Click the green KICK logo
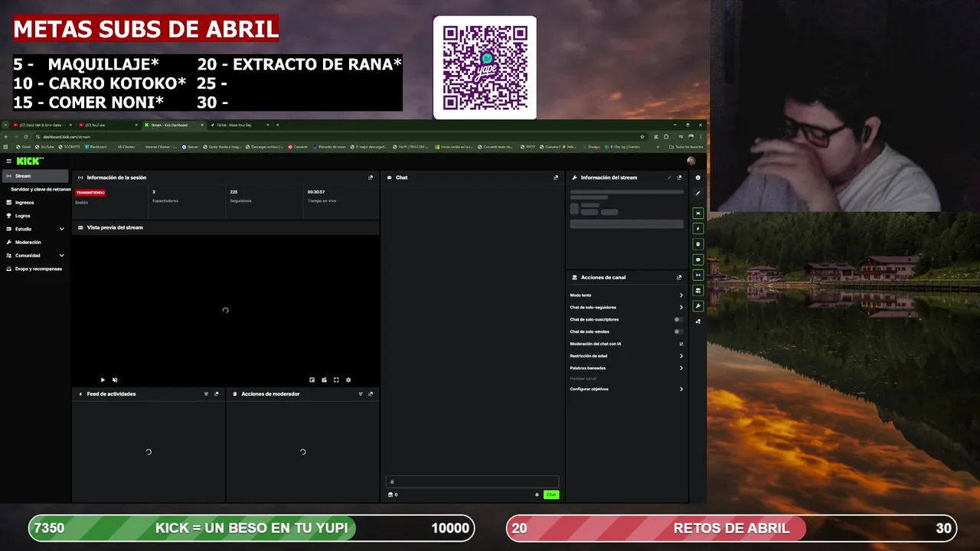 click(30, 161)
